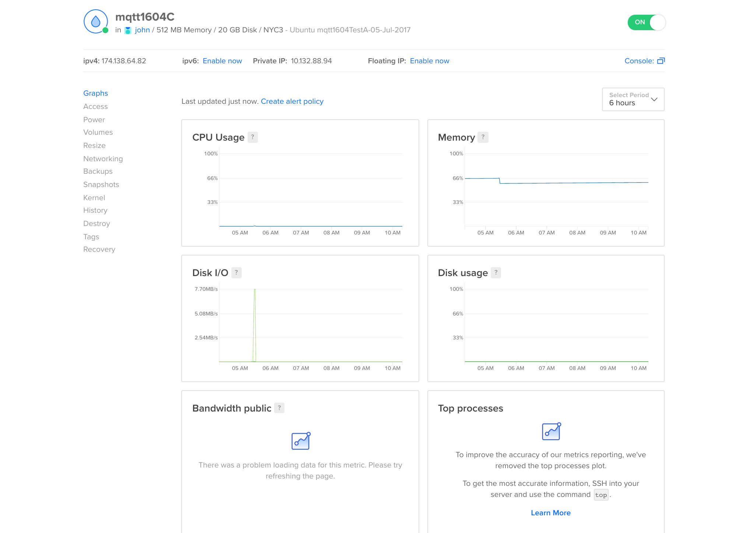756x533 pixels.
Task: Open the console window icon
Action: click(x=661, y=61)
